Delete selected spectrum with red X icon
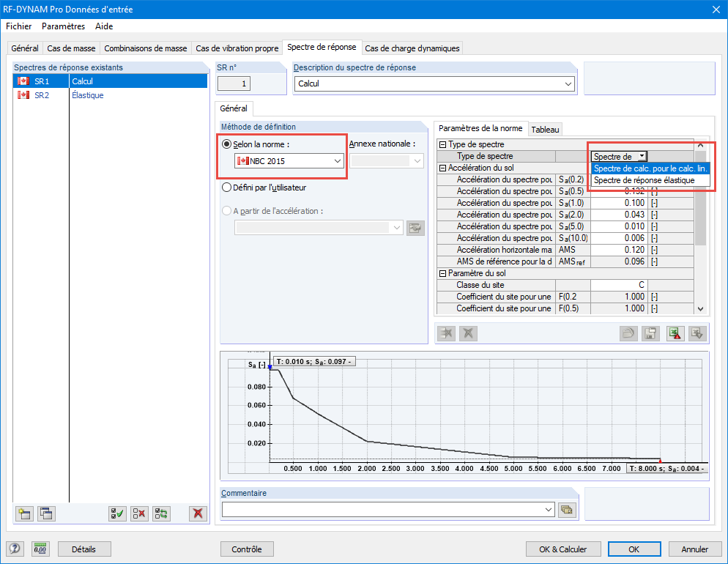Viewport: 728px width, 564px height. point(198,513)
